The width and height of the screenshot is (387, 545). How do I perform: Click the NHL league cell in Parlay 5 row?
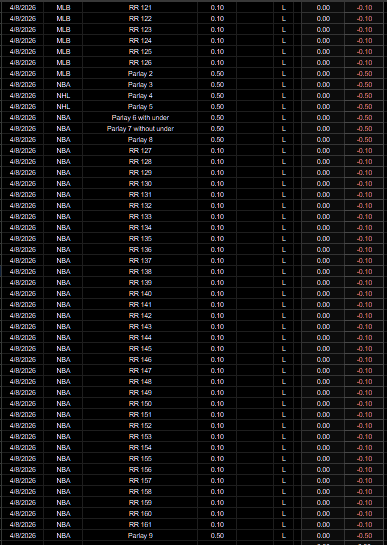click(63, 107)
